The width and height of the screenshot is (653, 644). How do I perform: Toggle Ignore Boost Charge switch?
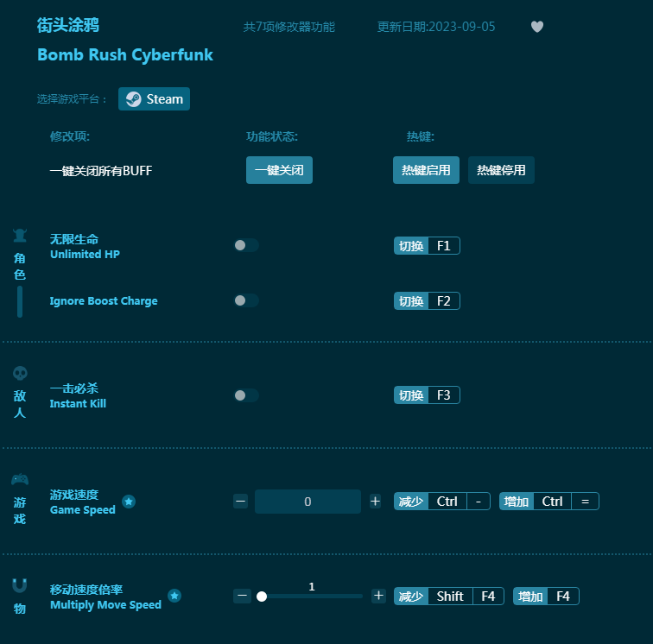pyautogui.click(x=246, y=300)
